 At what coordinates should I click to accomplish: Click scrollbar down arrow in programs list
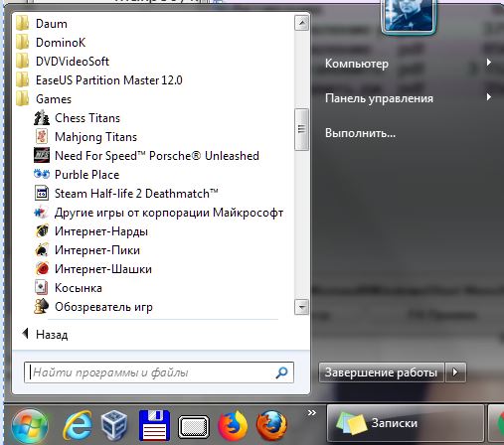(301, 307)
